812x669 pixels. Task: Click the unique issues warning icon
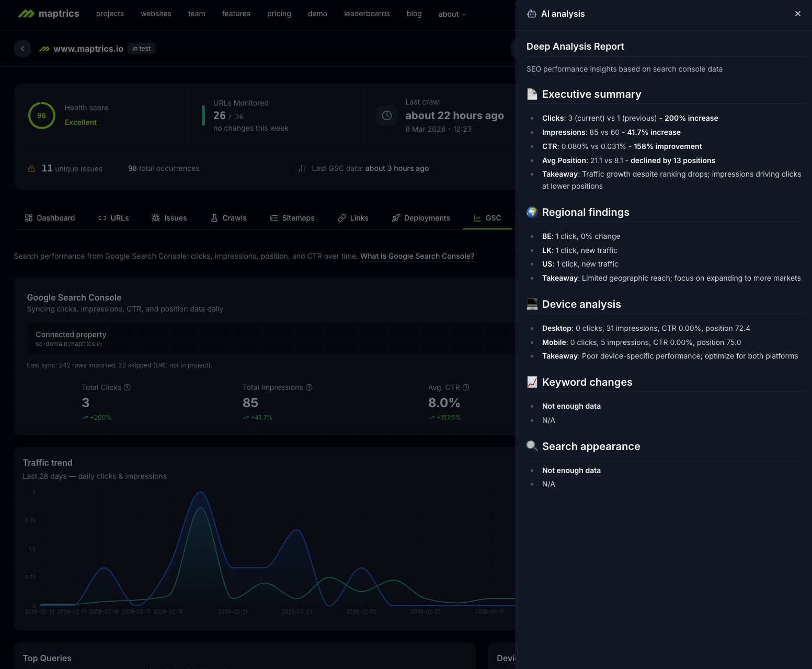(31, 168)
